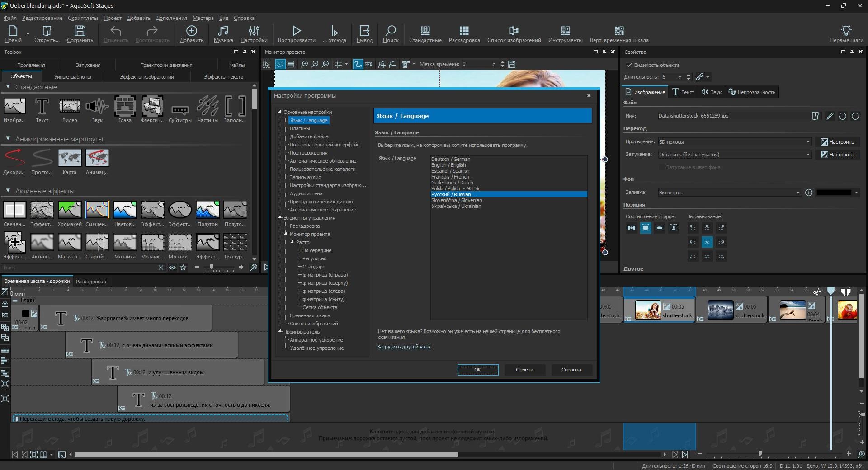868x470 pixels.
Task: Open the Проект menu
Action: (112, 18)
